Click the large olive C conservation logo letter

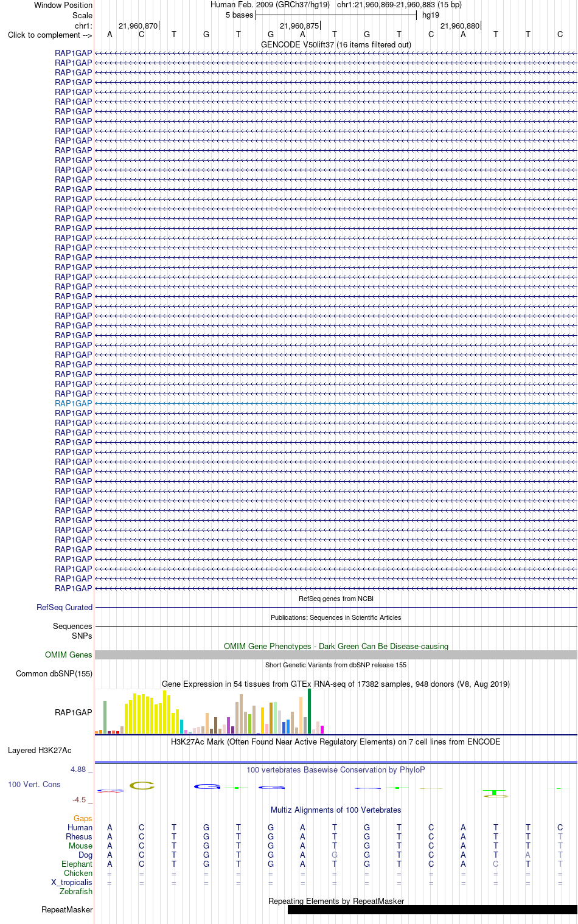(x=142, y=785)
